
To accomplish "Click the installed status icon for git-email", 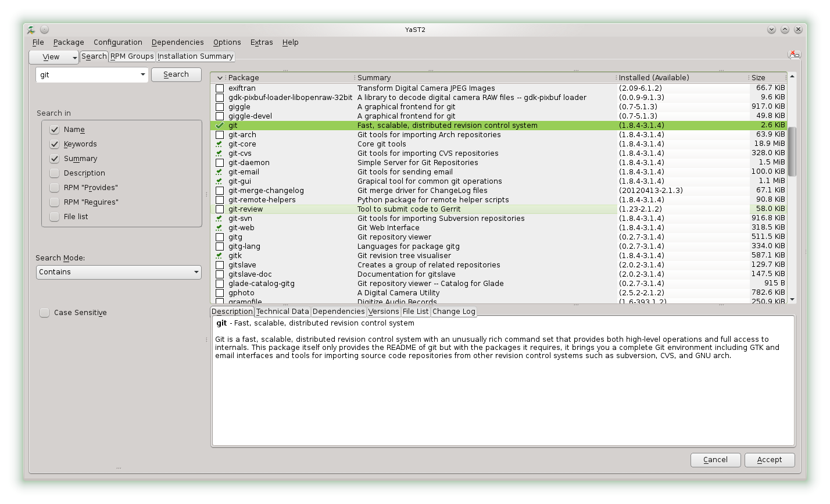I will pos(219,172).
